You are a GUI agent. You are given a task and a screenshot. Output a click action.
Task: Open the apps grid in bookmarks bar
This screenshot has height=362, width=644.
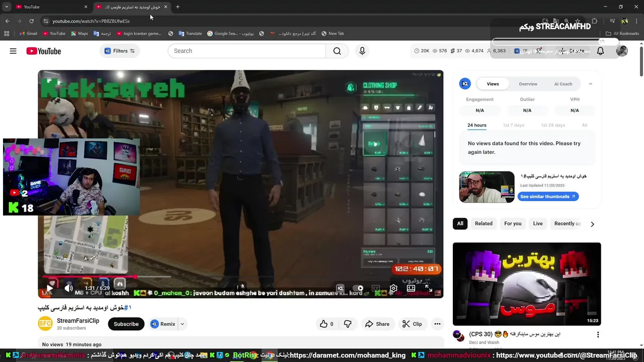point(7,33)
